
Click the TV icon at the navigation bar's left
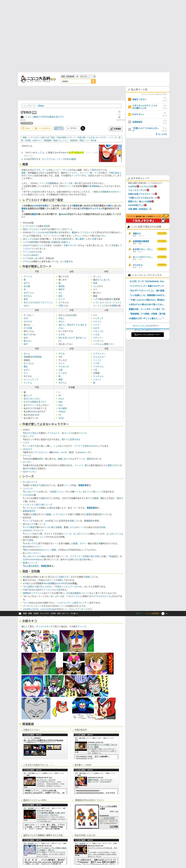[20, 614]
